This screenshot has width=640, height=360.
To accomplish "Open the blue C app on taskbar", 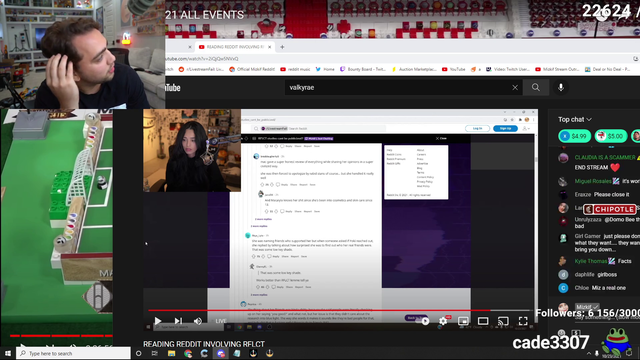I will pos(204,353).
